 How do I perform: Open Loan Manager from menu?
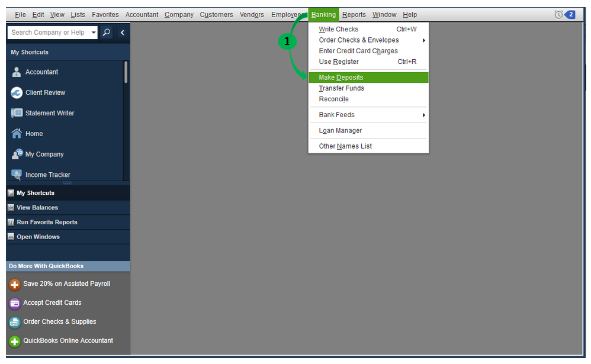[x=368, y=130]
